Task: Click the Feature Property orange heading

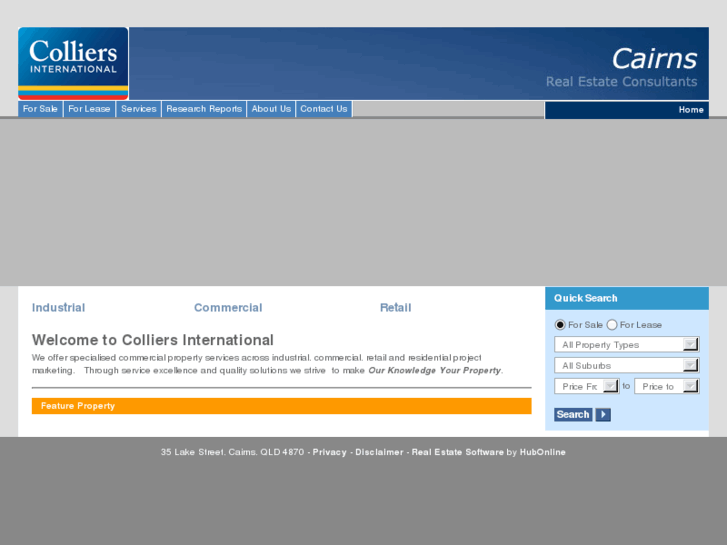Action: point(281,406)
